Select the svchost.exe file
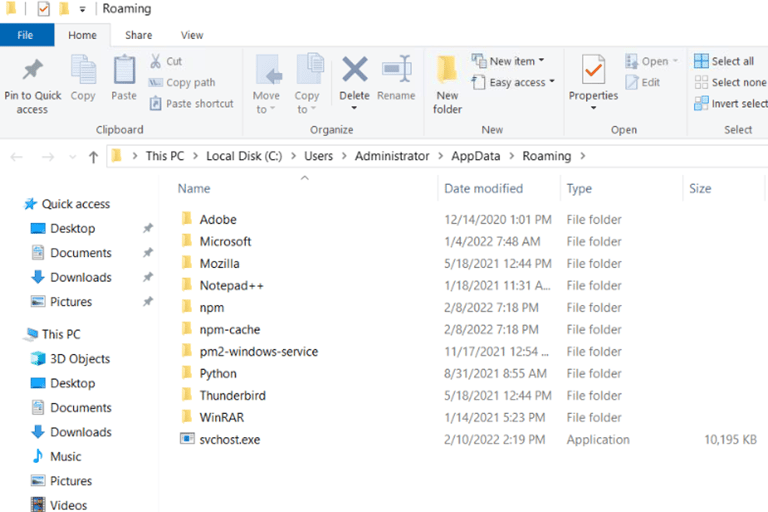This screenshot has height=512, width=768. (229, 439)
